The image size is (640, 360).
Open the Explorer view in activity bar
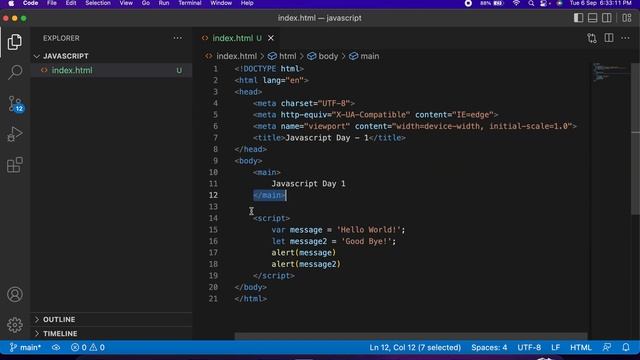pos(15,42)
